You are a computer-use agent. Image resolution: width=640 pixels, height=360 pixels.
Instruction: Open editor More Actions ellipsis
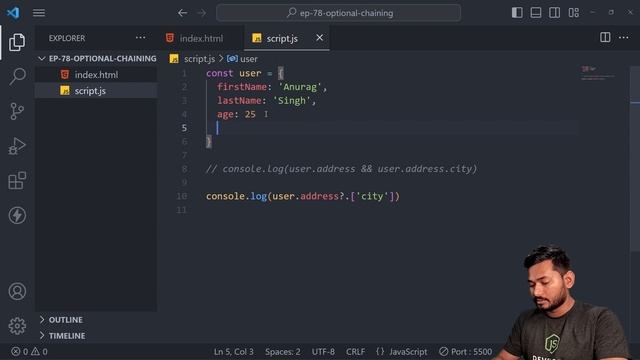(624, 38)
